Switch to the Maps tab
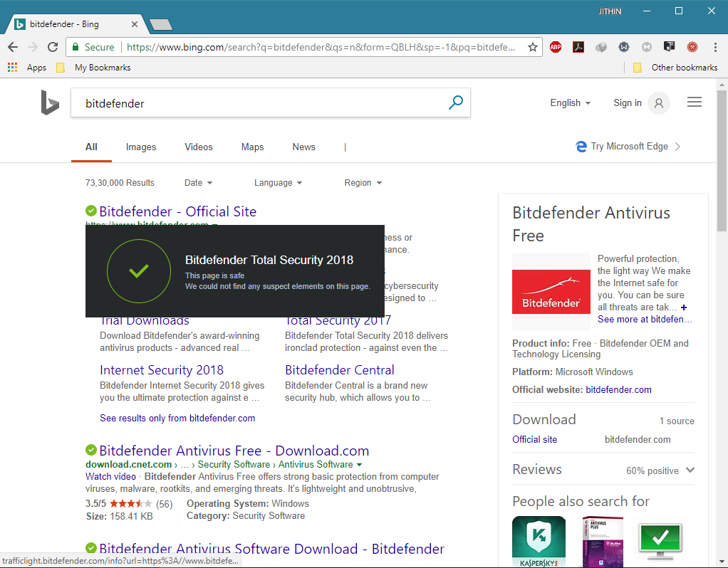 (x=253, y=147)
